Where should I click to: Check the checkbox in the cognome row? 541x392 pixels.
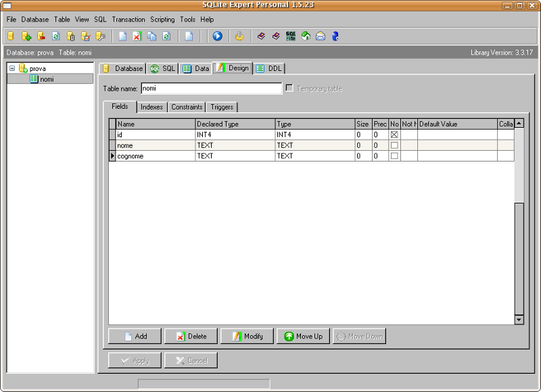click(x=394, y=156)
